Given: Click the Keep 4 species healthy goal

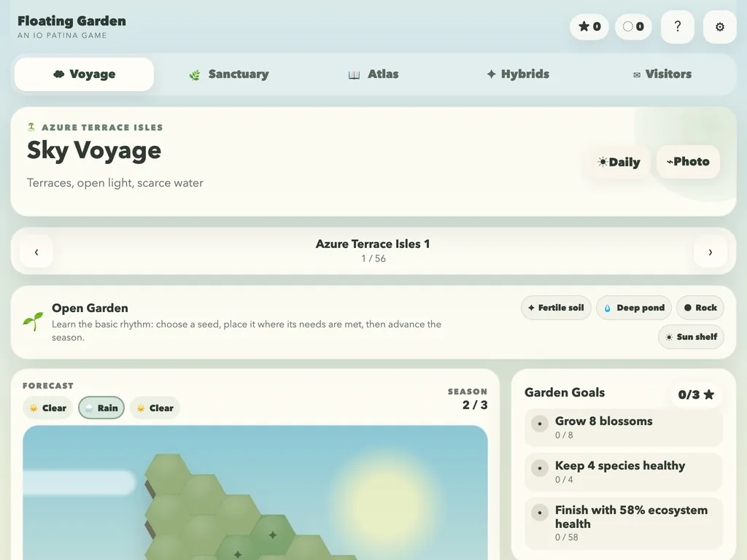Looking at the screenshot, I should (624, 472).
